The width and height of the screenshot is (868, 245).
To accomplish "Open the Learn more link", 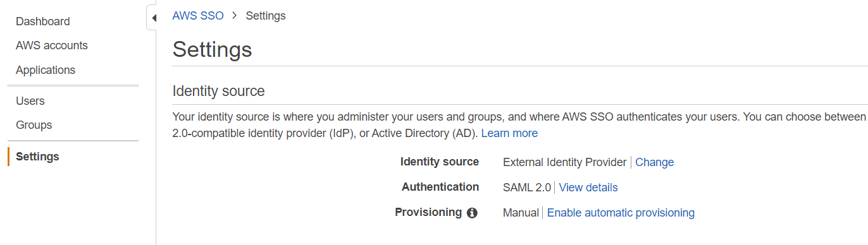I will pyautogui.click(x=509, y=133).
